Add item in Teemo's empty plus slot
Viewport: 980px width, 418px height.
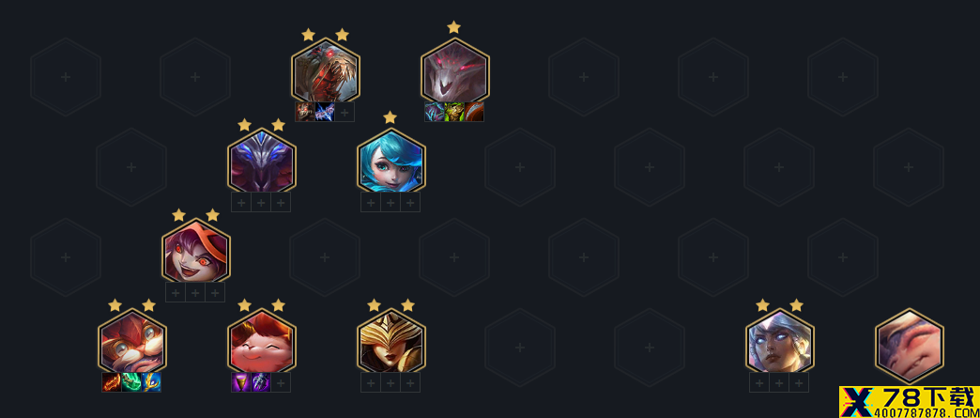[x=281, y=382]
